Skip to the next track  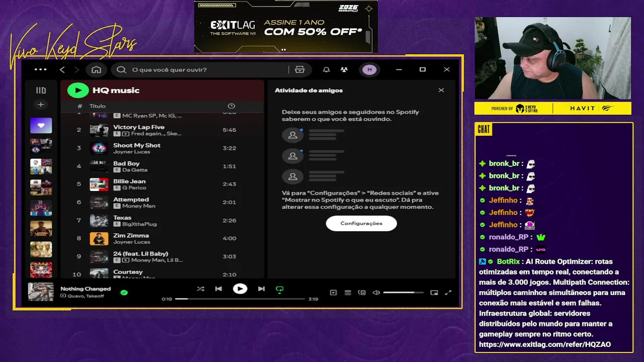(x=261, y=289)
